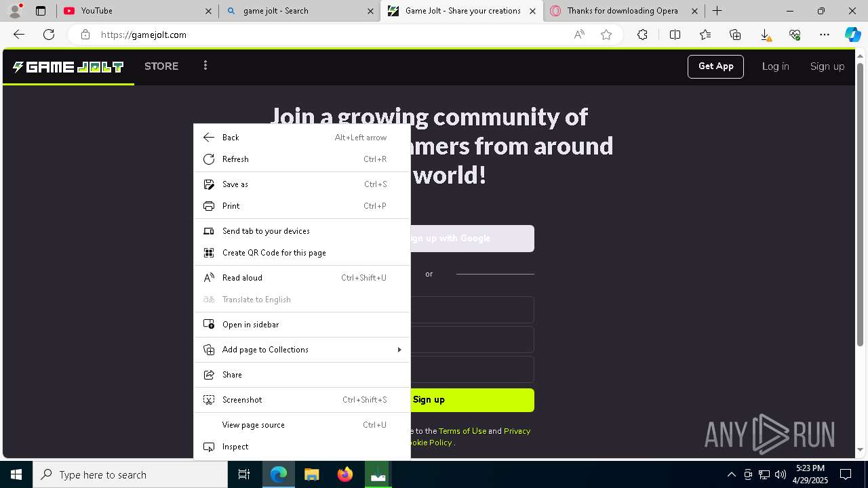View site information lock icon
The height and width of the screenshot is (488, 868).
coord(85,35)
